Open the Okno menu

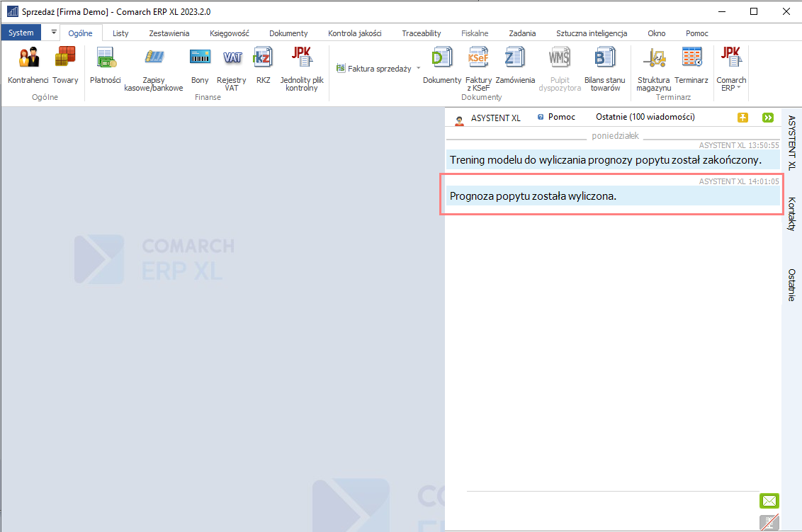[657, 33]
